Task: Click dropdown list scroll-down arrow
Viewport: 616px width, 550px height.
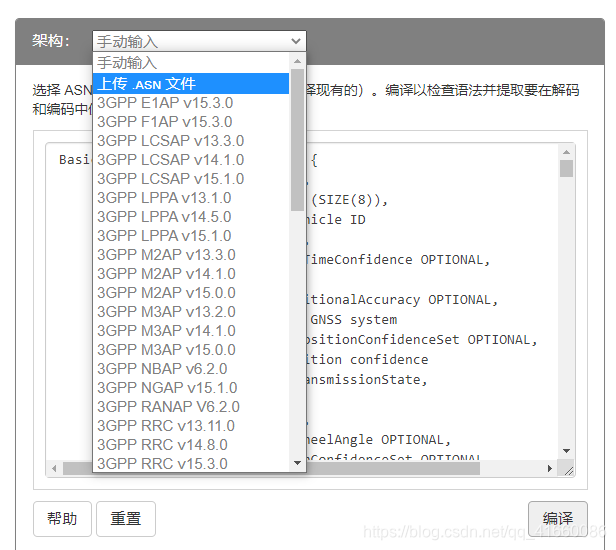Action: (297, 463)
